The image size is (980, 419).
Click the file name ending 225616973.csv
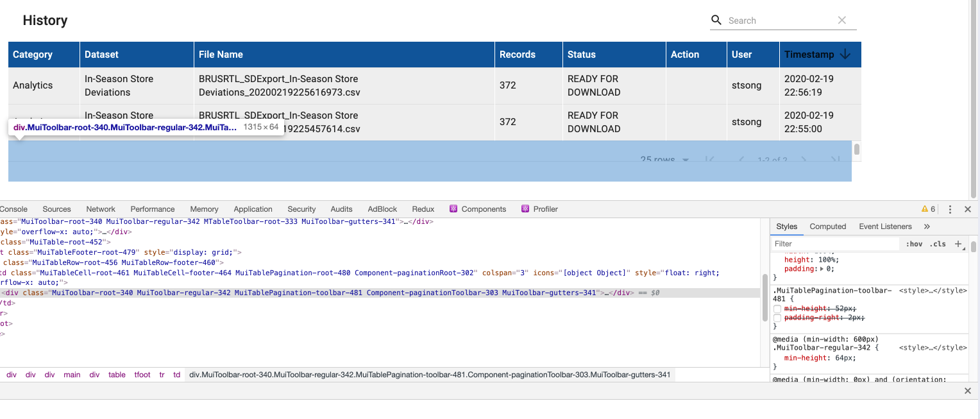pos(278,85)
